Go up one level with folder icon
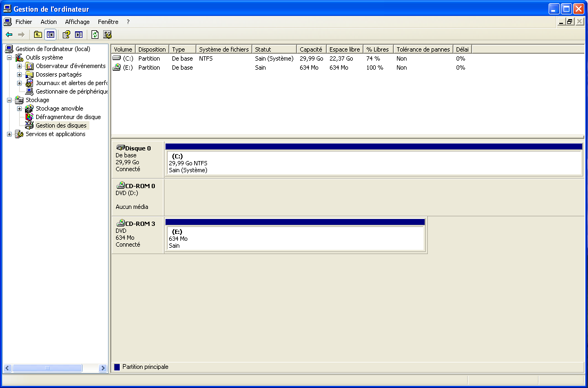The image size is (588, 388). (38, 35)
